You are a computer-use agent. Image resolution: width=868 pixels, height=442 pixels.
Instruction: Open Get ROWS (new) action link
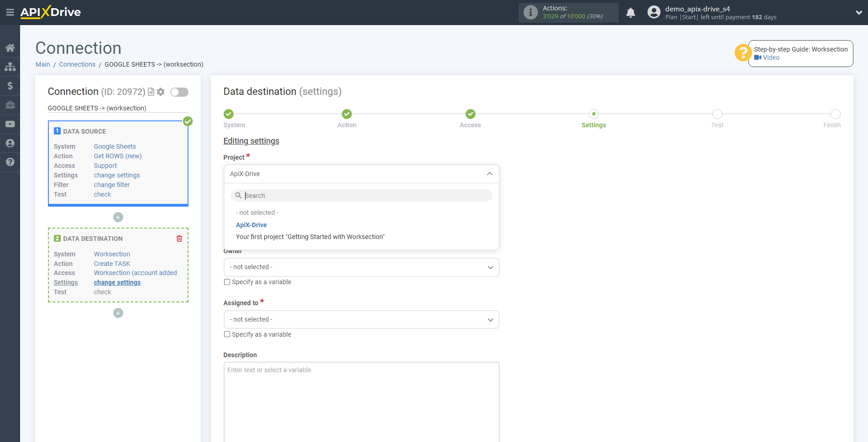tap(118, 156)
